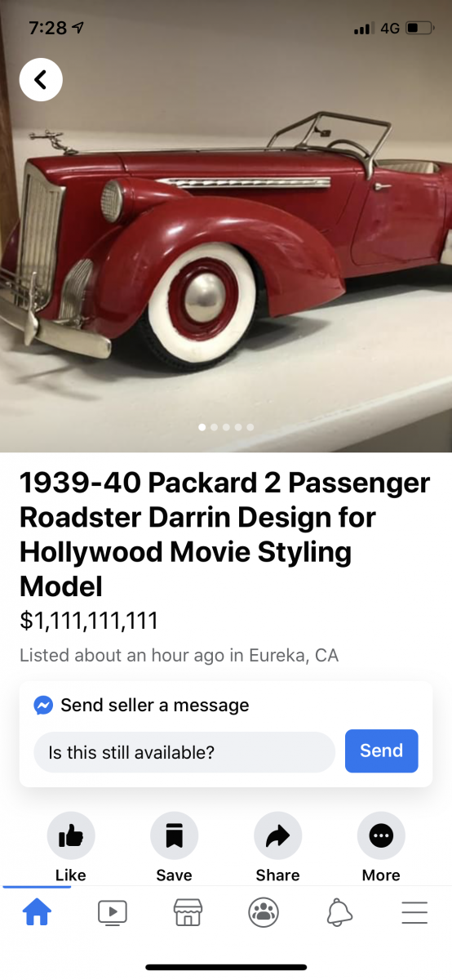Go to the Home feed tab
Viewport: 452px width, 980px height.
[x=37, y=911]
